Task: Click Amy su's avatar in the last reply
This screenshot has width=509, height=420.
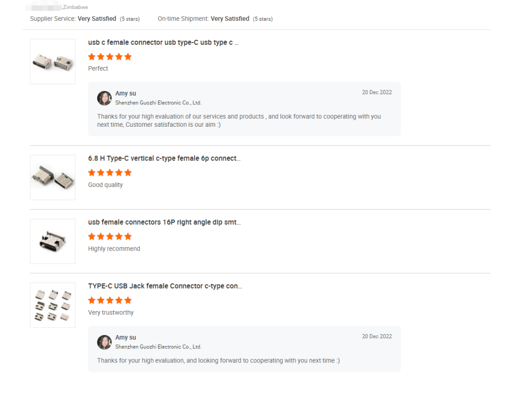Action: click(x=104, y=342)
